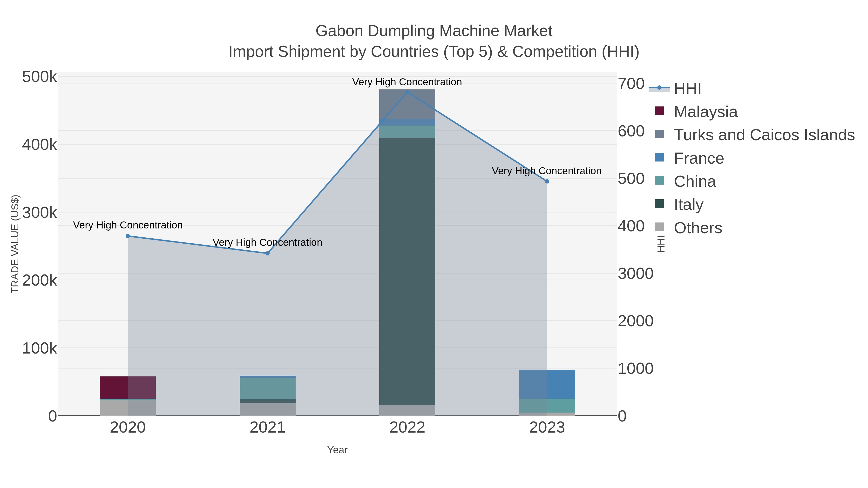The width and height of the screenshot is (868, 488).
Task: Click the 2021 HHI data point marker
Action: [x=268, y=253]
